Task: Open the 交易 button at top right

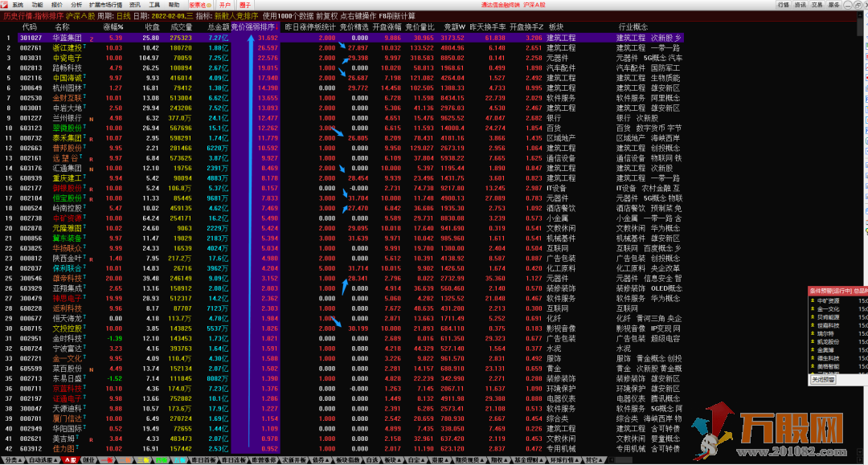Action: [817, 5]
